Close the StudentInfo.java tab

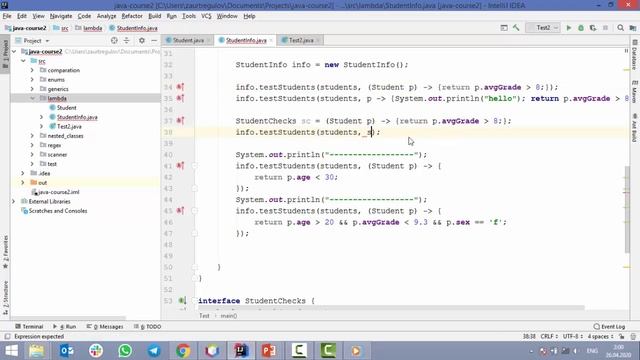(271, 40)
